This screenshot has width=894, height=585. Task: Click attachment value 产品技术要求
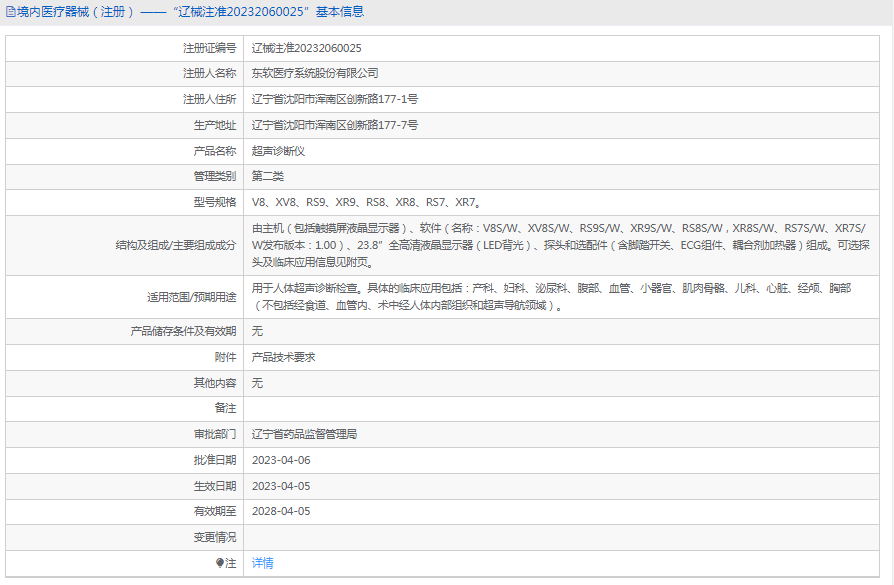[x=283, y=357]
